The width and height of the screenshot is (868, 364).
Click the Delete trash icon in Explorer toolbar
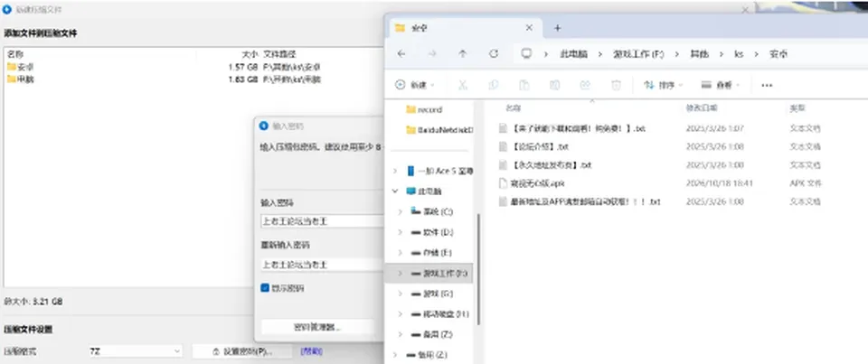pos(616,85)
